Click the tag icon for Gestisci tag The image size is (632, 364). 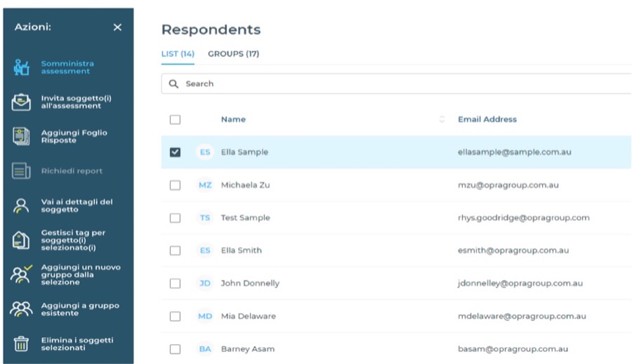[21, 241]
